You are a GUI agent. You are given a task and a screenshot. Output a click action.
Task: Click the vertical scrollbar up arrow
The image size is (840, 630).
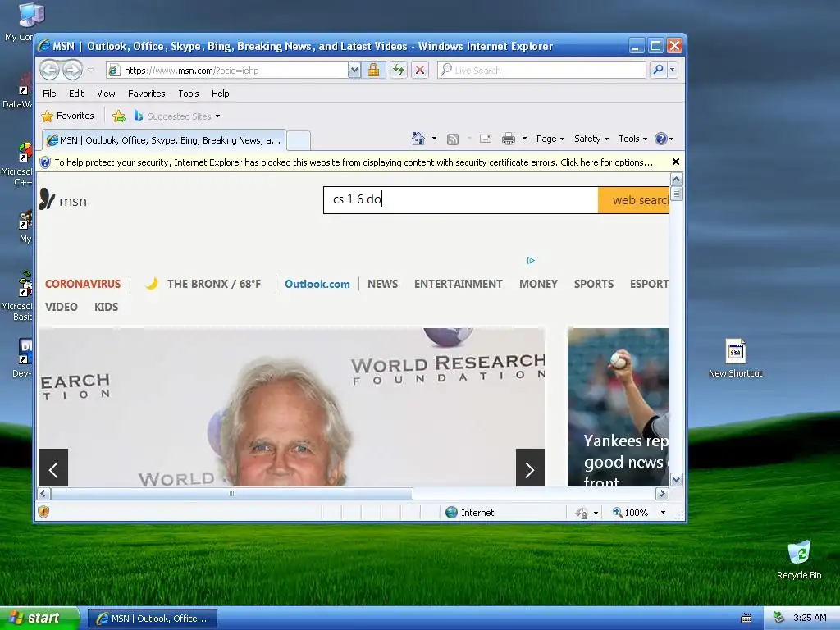click(677, 179)
